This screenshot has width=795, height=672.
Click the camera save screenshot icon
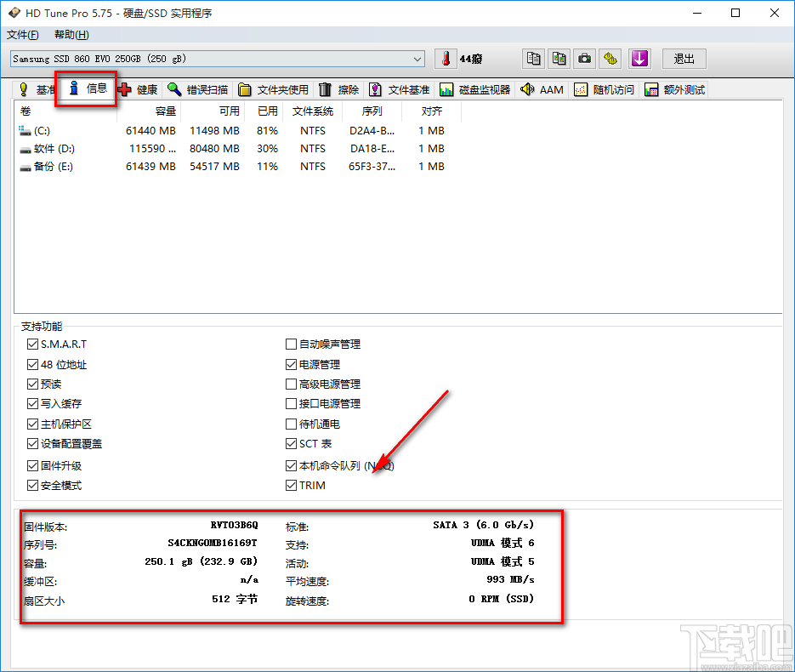585,59
